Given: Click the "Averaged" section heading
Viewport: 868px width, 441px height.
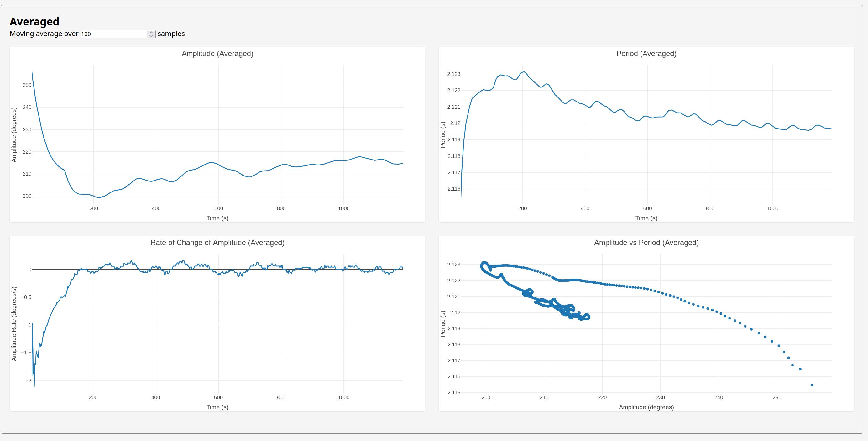Looking at the screenshot, I should [x=34, y=22].
